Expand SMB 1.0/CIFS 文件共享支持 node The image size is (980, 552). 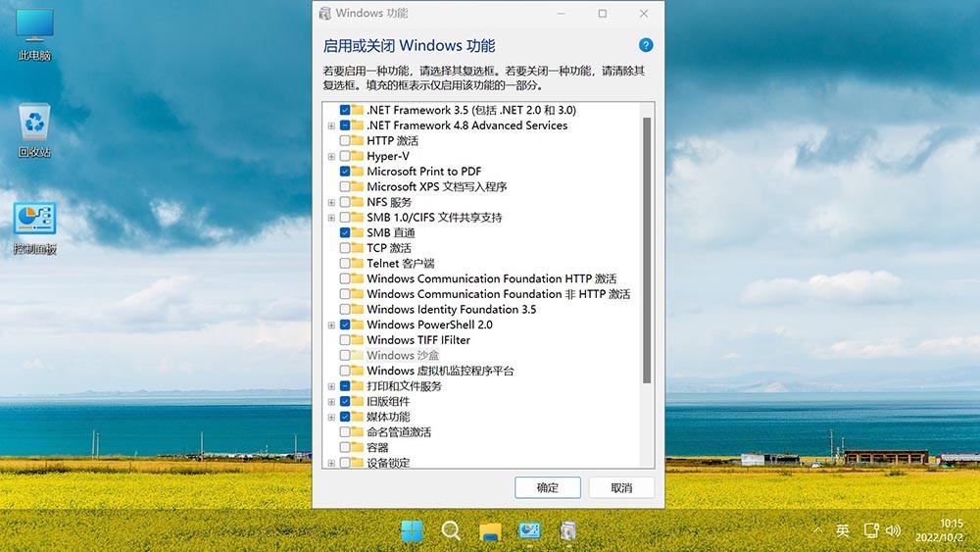pos(331,218)
